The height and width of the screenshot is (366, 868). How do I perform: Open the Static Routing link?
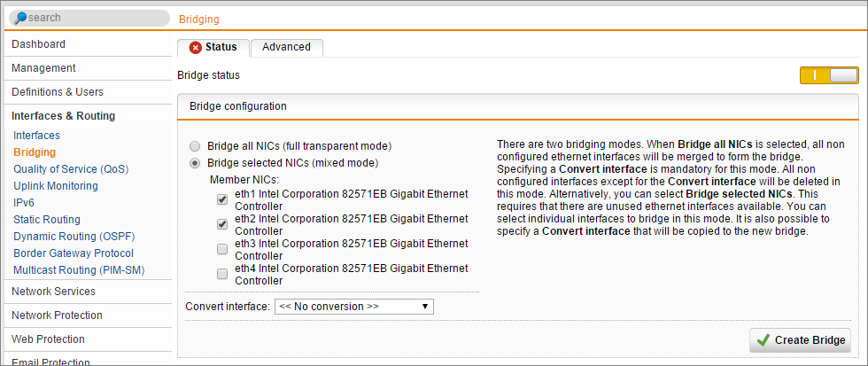point(47,220)
